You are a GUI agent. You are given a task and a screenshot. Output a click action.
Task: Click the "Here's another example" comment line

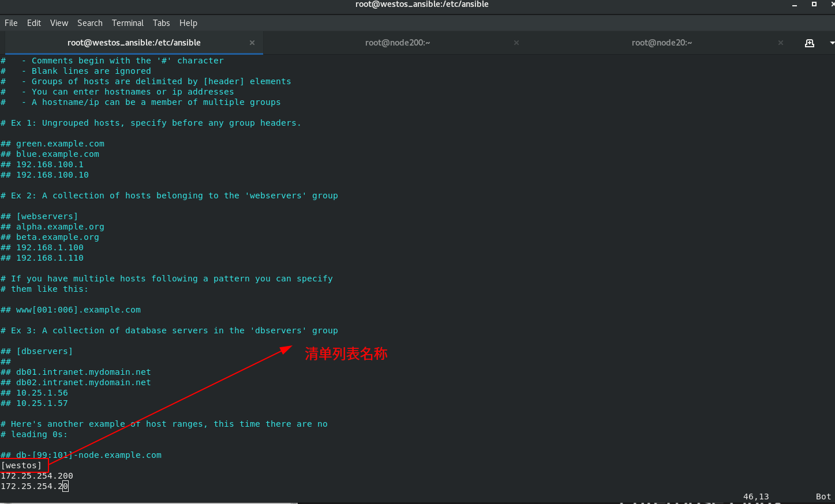coord(164,424)
